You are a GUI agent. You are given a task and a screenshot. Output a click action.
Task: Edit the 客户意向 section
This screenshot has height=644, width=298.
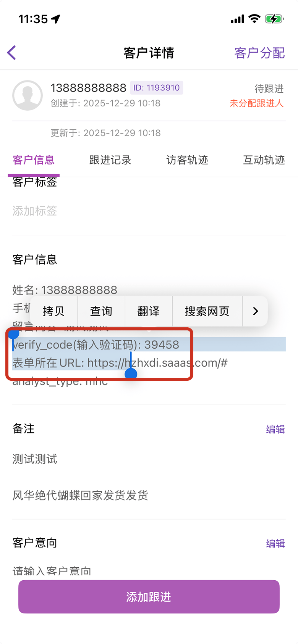point(275,543)
